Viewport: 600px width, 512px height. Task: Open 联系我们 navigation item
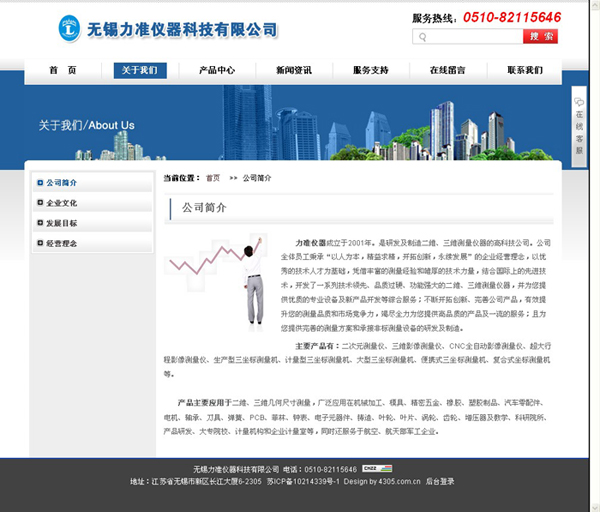525,70
